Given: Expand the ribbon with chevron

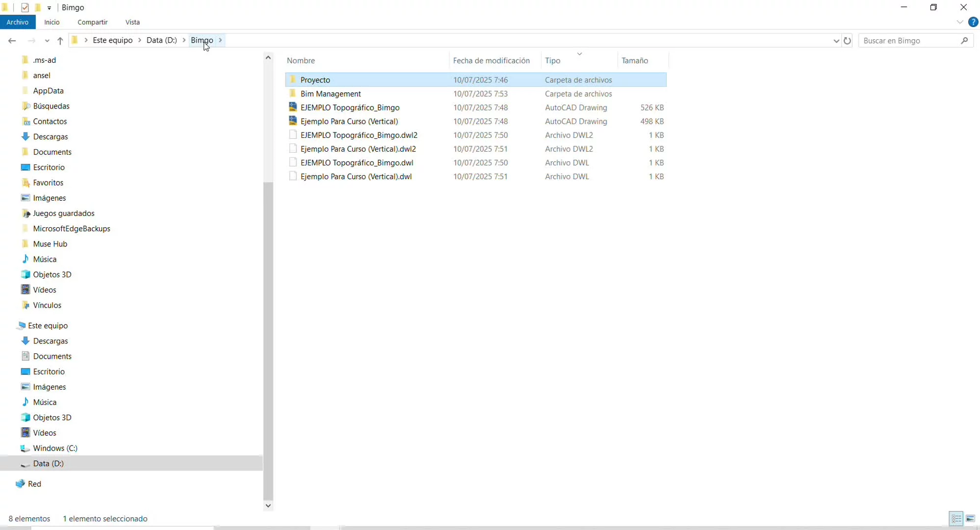Looking at the screenshot, I should tap(960, 22).
